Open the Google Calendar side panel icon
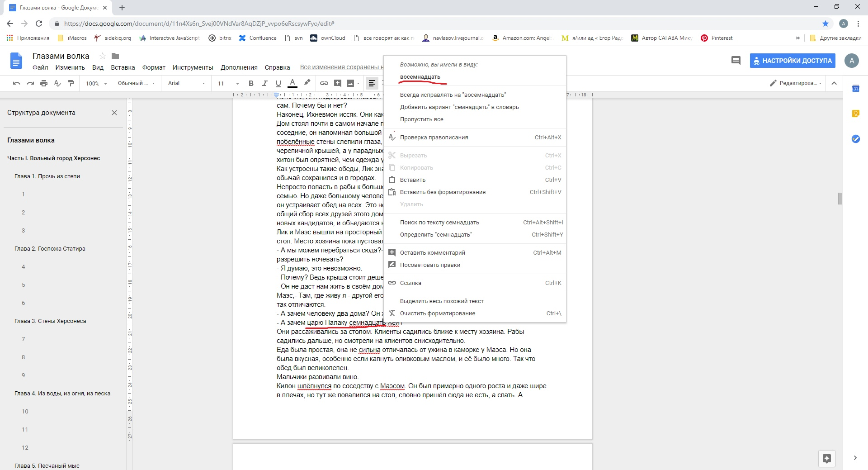The width and height of the screenshot is (868, 470). pyautogui.click(x=855, y=89)
